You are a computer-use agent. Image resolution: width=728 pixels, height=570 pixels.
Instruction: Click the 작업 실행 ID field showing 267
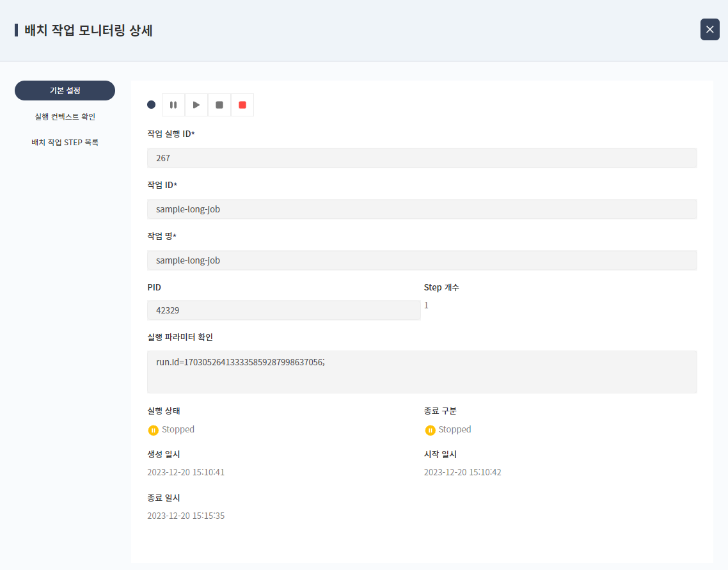(422, 158)
